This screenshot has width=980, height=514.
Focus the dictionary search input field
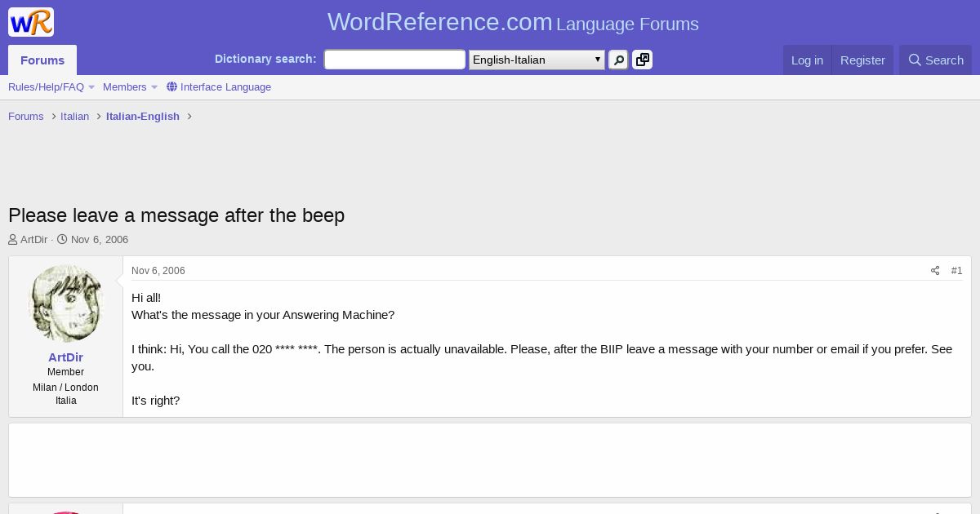pyautogui.click(x=394, y=60)
